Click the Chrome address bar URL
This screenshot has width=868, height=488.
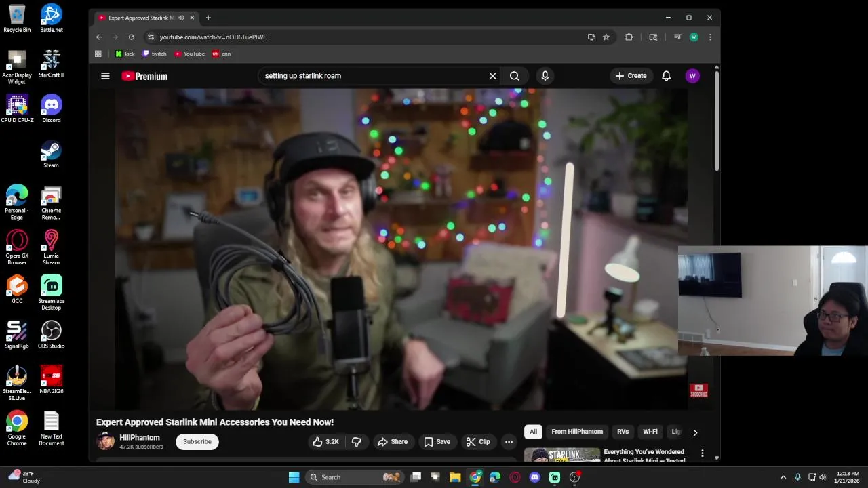coord(214,37)
